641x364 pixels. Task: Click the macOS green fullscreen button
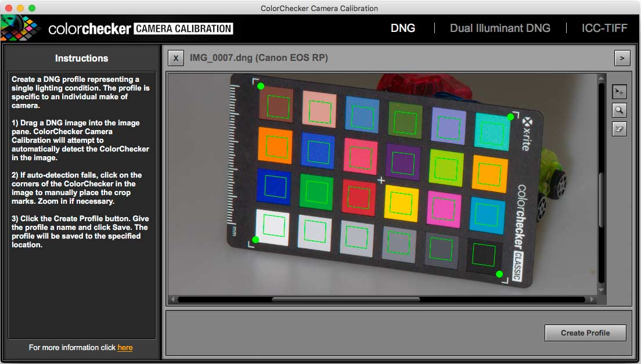pos(32,8)
